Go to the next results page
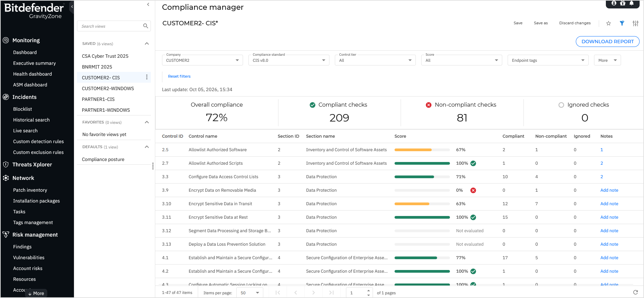Viewport: 644px width, 298px height. click(314, 293)
